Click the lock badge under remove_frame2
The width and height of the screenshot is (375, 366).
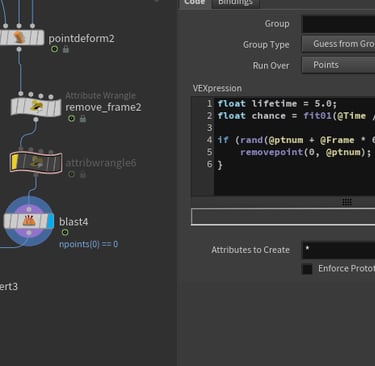83,118
